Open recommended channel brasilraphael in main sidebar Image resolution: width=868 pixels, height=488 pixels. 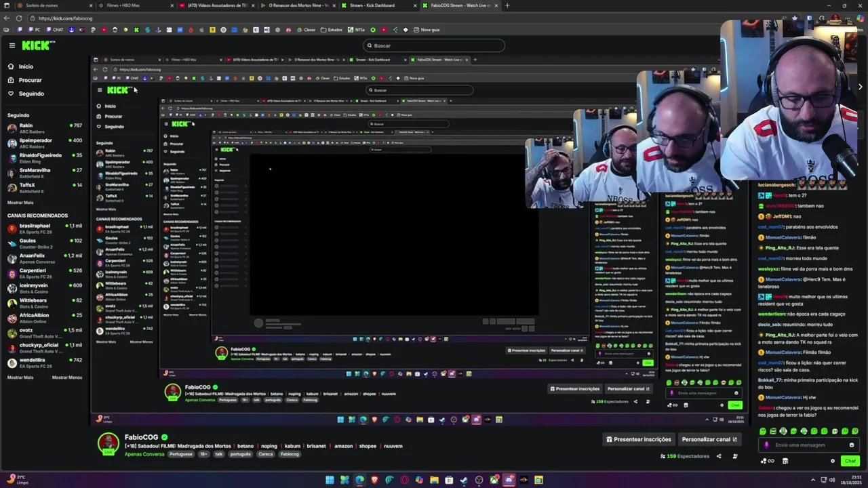coord(45,228)
